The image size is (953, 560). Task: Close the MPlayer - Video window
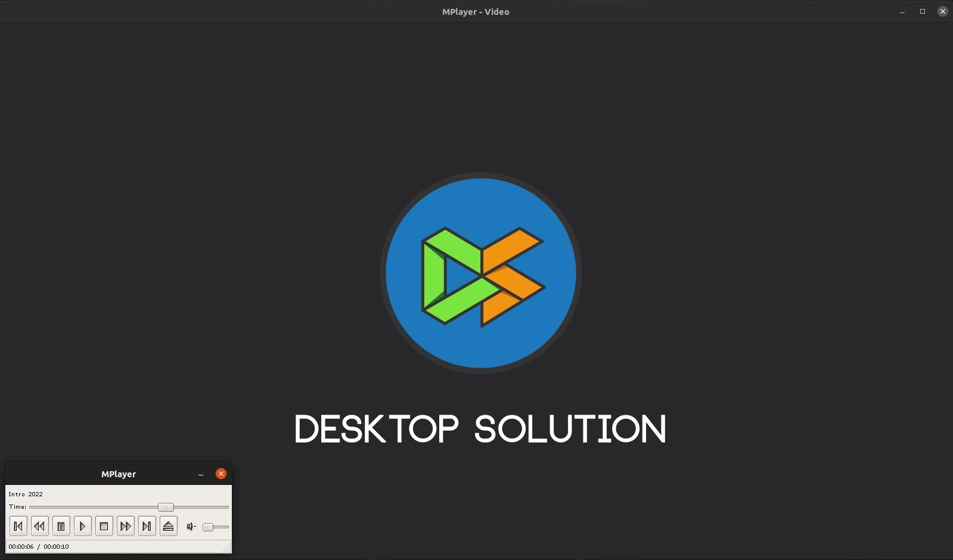click(943, 11)
